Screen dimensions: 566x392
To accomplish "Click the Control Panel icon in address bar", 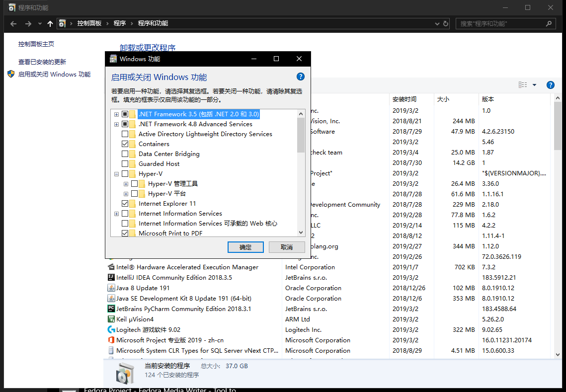I will tap(62, 23).
